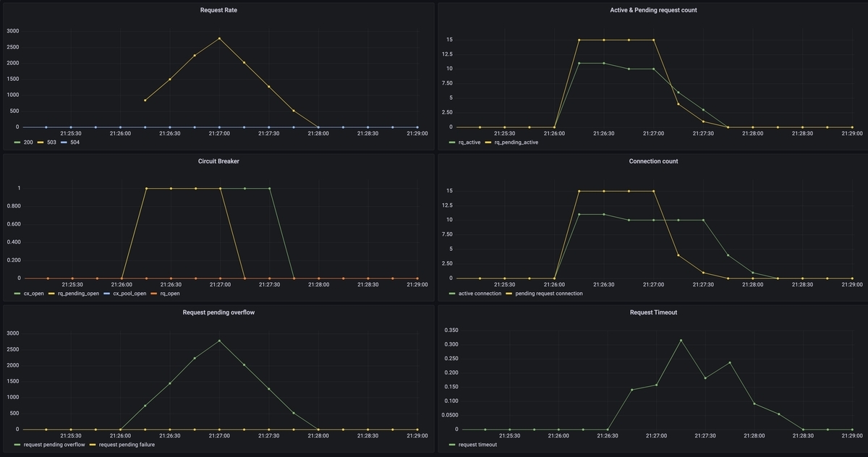The image size is (868, 457).
Task: Open the Request Rate panel title menu
Action: (x=218, y=10)
